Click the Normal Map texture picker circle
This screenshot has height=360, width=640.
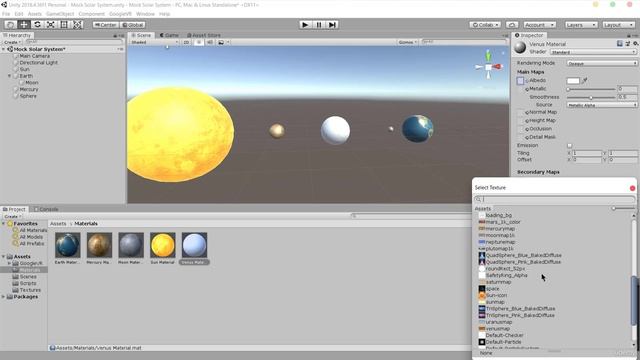click(527, 112)
